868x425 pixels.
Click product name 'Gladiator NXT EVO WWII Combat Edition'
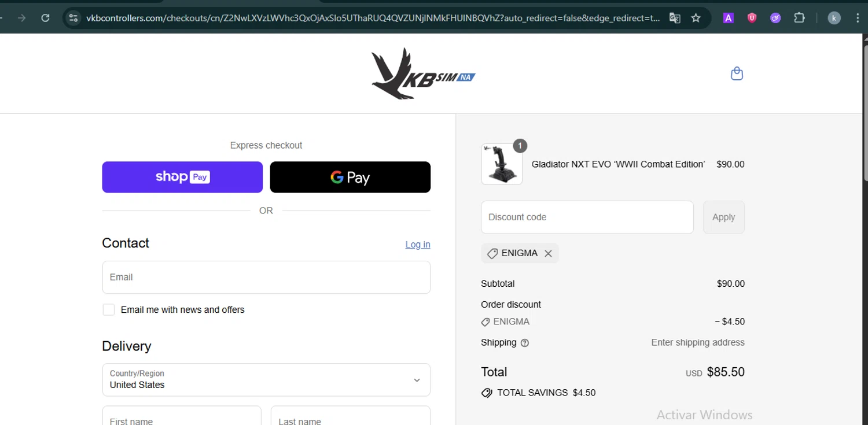(618, 164)
